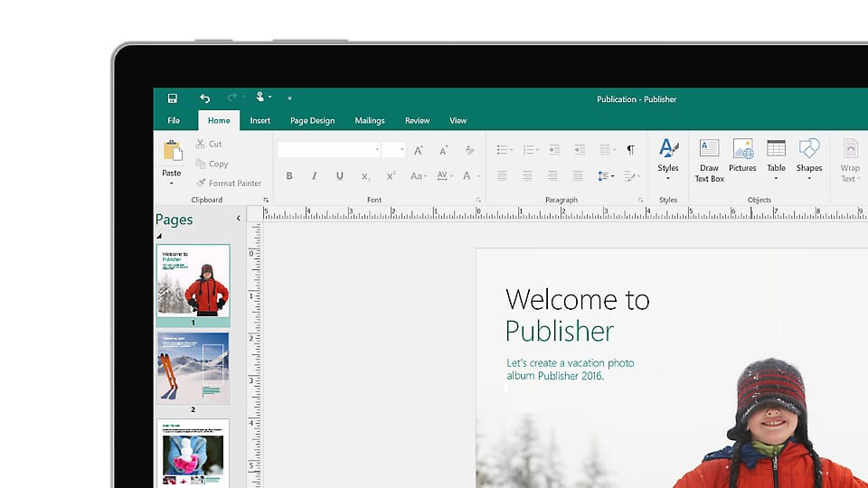Open Change Case Aa menu
Screen dimensions: 868x488
418,176
